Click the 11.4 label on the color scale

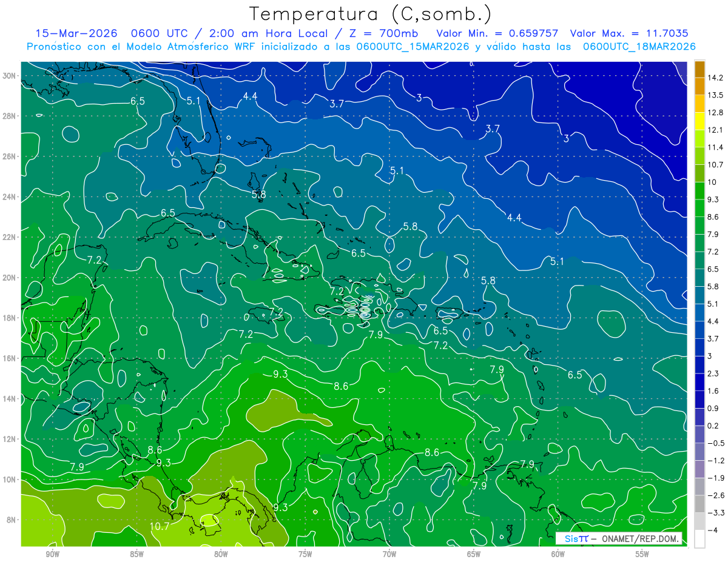[716, 147]
